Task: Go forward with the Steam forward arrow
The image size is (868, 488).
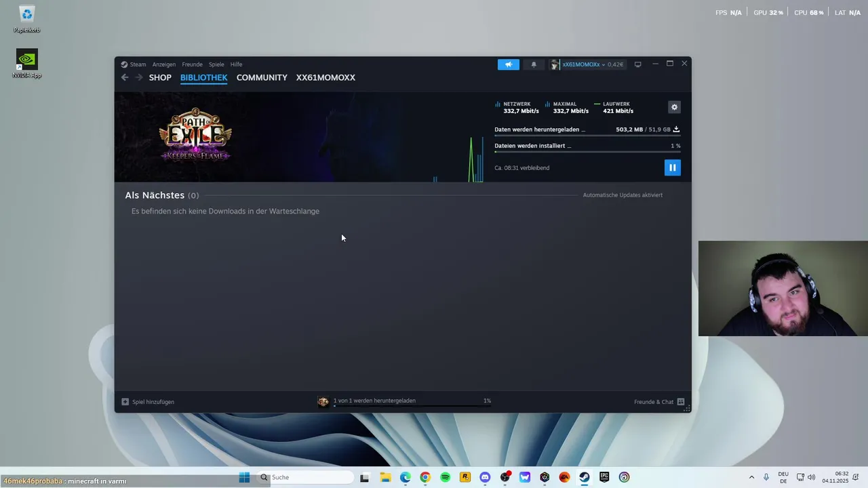Action: tap(139, 77)
